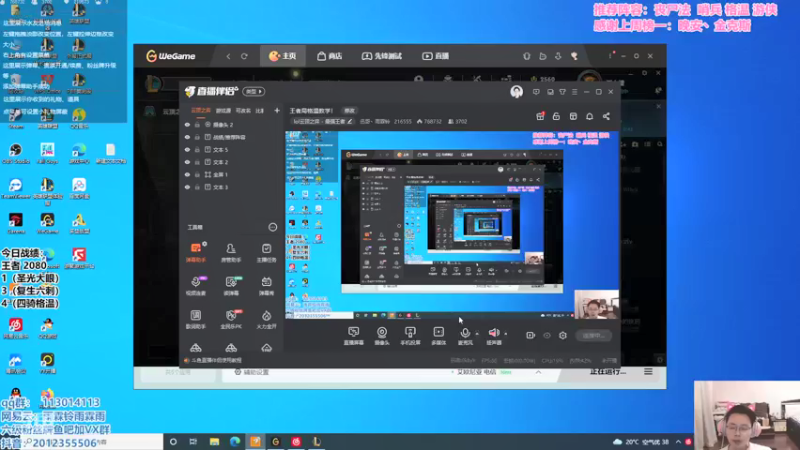Start 手机投屏 phone casting
800x450 pixels.
[x=410, y=336]
